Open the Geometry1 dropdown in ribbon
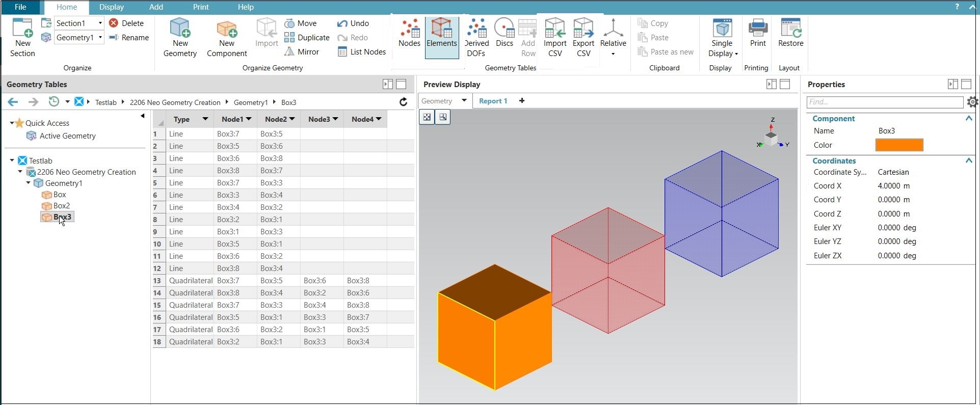The image size is (980, 405). tap(100, 37)
